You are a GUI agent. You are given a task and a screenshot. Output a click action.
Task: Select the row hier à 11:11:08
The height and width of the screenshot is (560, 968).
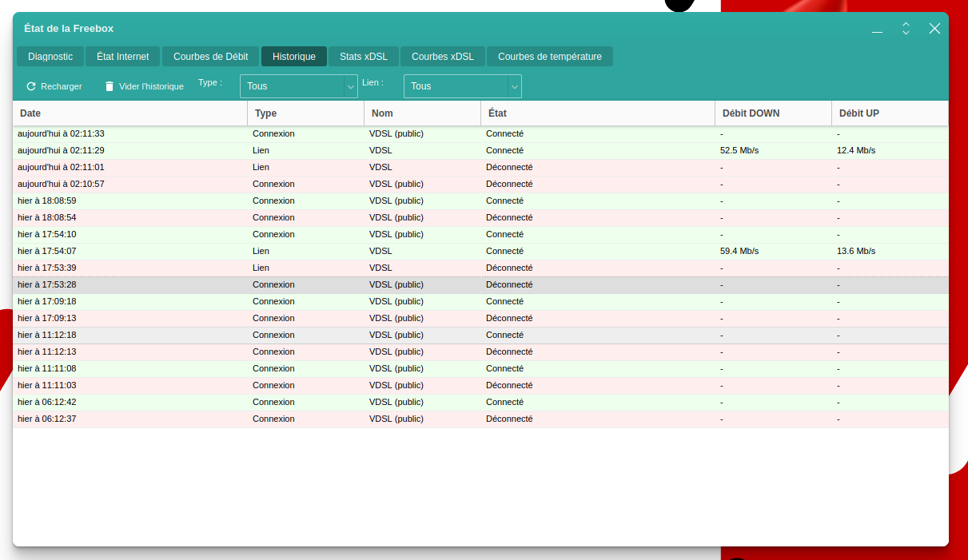point(480,368)
